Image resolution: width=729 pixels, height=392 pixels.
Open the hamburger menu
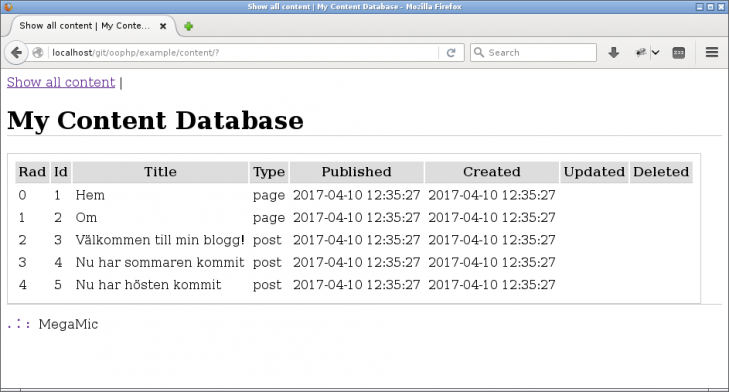(x=712, y=52)
